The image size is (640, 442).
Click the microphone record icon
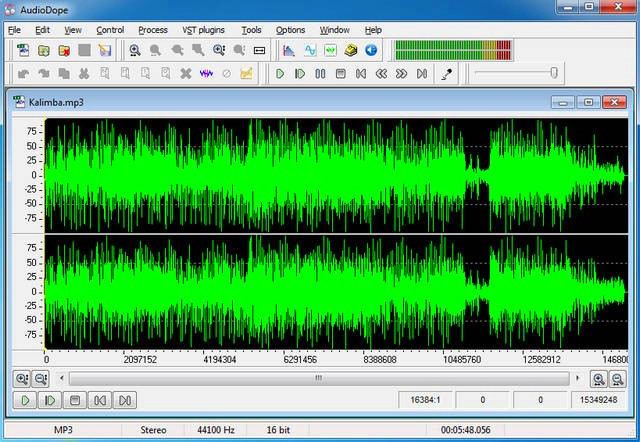point(447,74)
